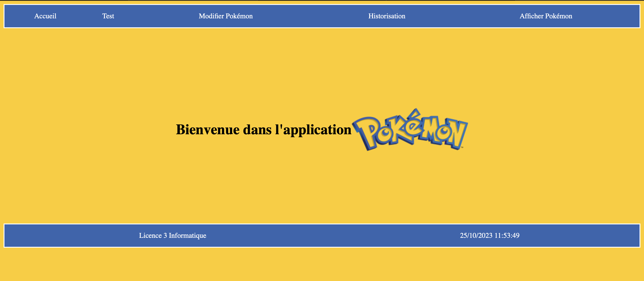
Task: Open the Accueil navigation link
Action: (x=45, y=16)
